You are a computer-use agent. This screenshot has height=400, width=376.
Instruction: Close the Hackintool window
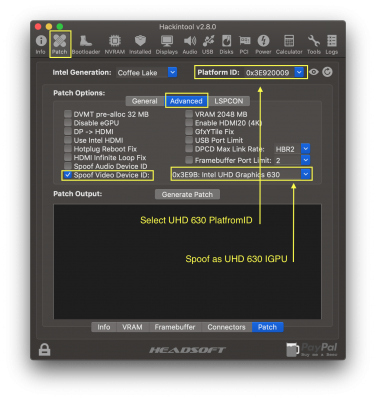pyautogui.click(x=38, y=26)
